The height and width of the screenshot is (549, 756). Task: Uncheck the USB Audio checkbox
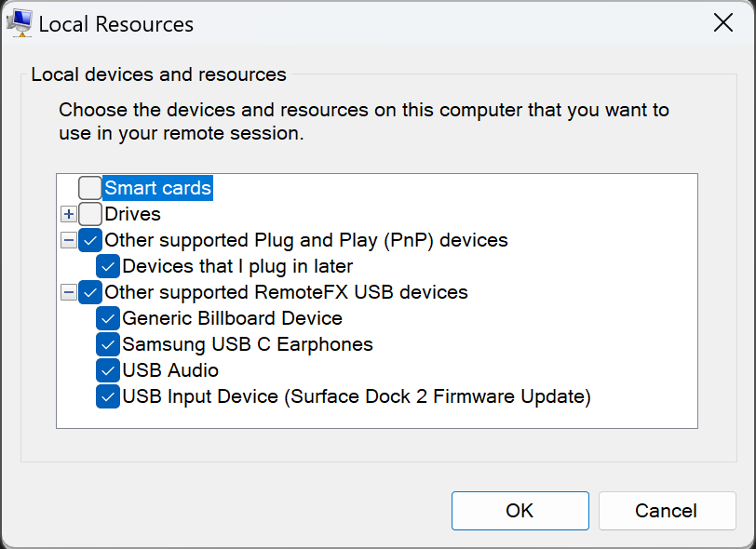click(x=108, y=370)
